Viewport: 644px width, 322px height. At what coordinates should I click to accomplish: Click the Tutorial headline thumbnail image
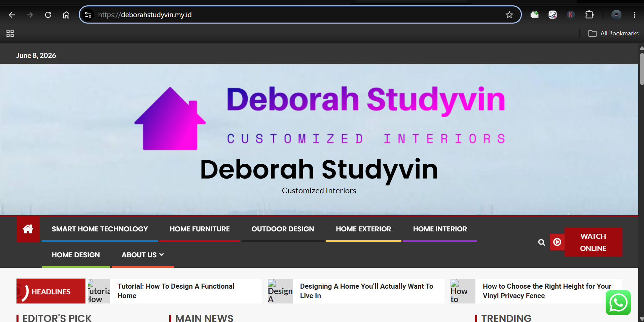coord(99,291)
